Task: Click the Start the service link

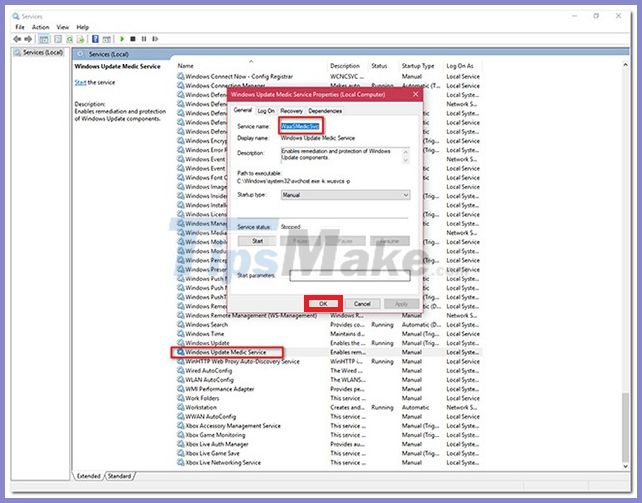Action: click(x=80, y=82)
